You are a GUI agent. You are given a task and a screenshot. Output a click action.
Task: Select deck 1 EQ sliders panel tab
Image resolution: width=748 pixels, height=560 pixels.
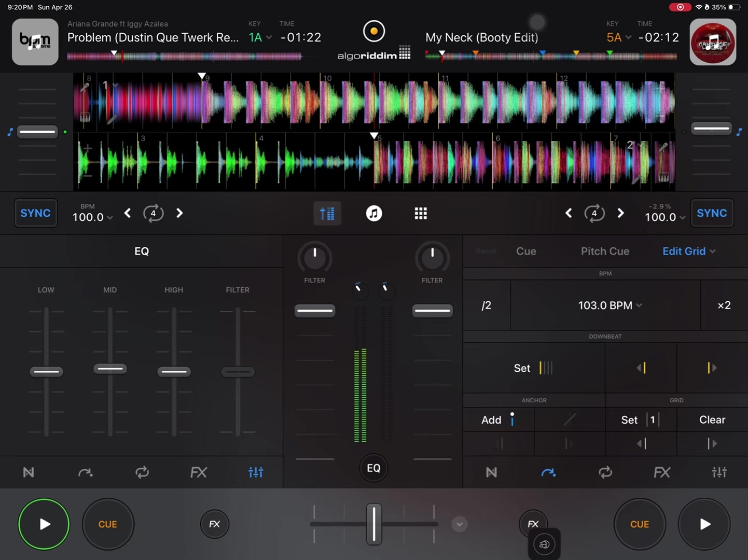pos(256,472)
